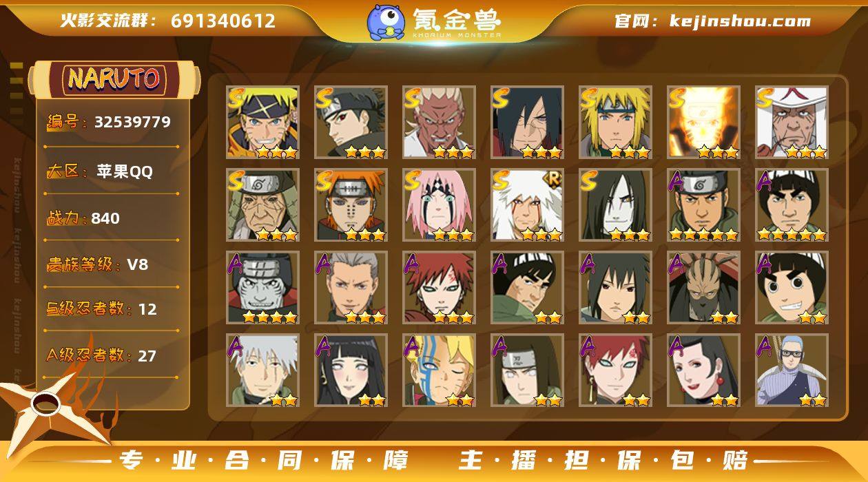This screenshot has width=868, height=482.
Task: Select Naruto with the cross-marked headband portrait
Action: [x=263, y=123]
